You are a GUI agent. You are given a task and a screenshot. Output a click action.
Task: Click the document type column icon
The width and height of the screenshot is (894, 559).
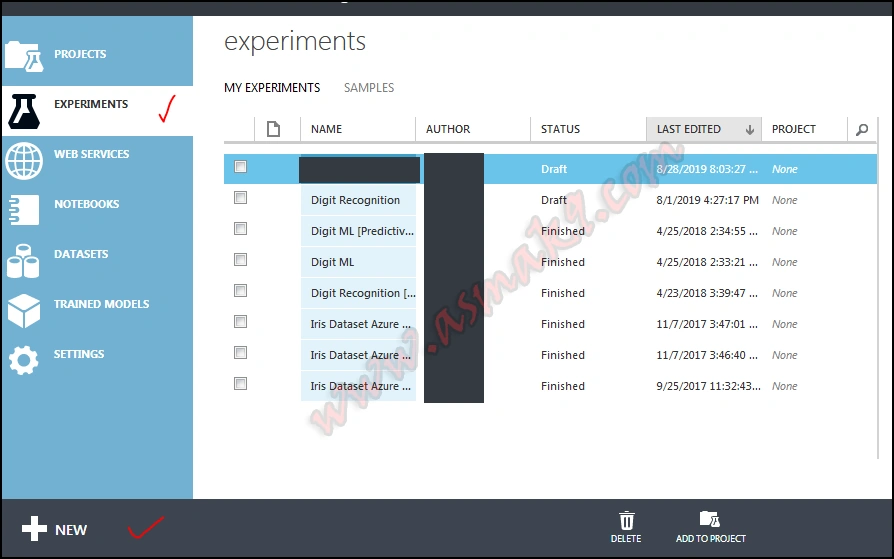(x=274, y=129)
